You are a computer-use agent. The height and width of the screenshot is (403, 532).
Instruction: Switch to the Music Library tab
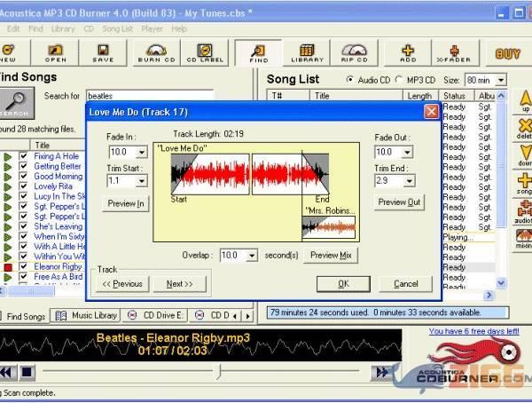click(x=86, y=316)
